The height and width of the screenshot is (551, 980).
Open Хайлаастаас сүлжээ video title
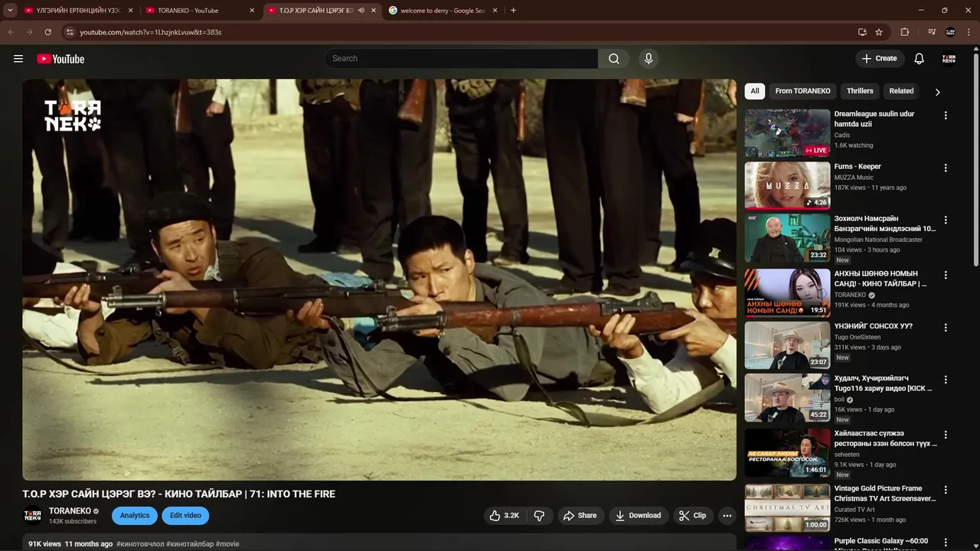tap(885, 439)
